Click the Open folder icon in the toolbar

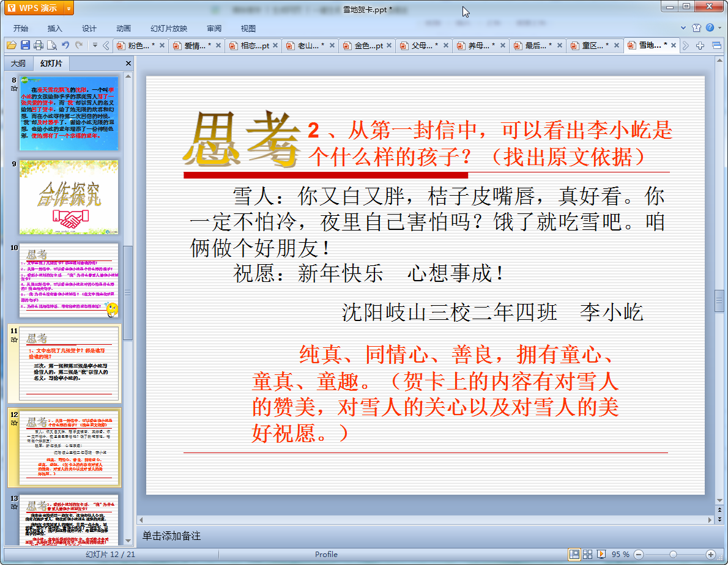coord(12,45)
